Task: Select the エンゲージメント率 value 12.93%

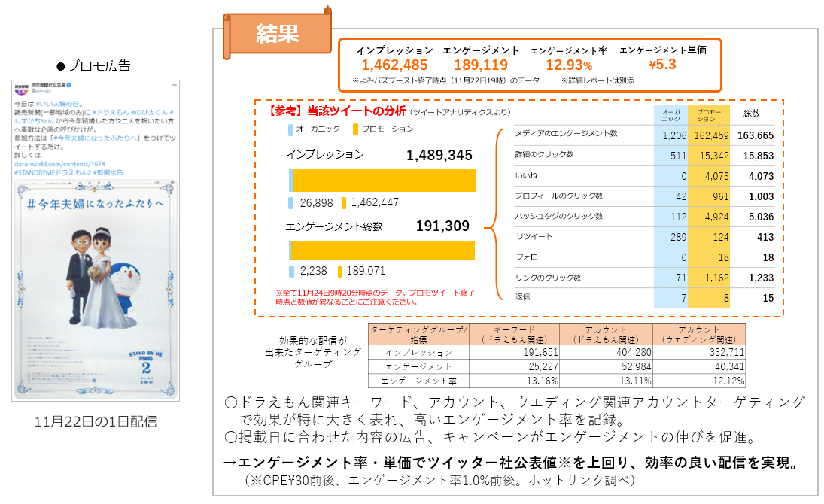Action: pos(569,65)
